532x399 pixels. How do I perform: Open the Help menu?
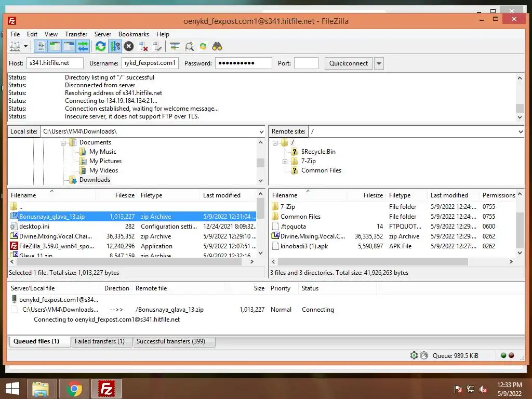pyautogui.click(x=163, y=34)
